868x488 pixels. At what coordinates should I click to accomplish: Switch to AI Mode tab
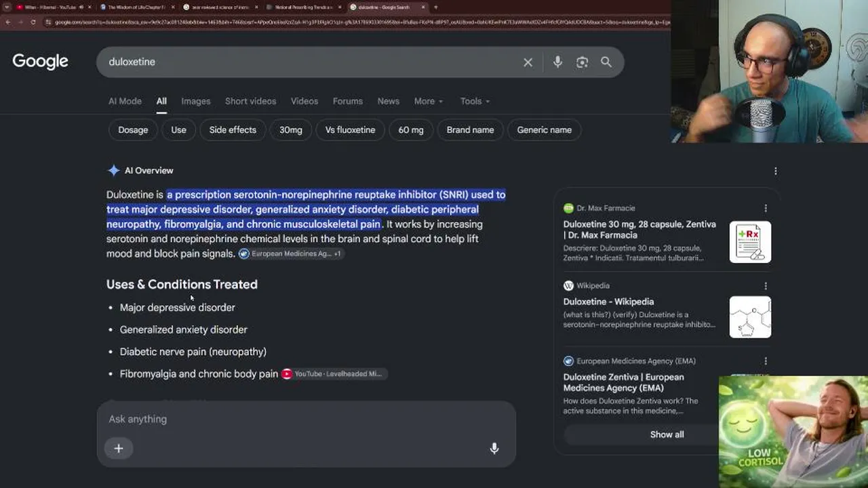coord(125,101)
